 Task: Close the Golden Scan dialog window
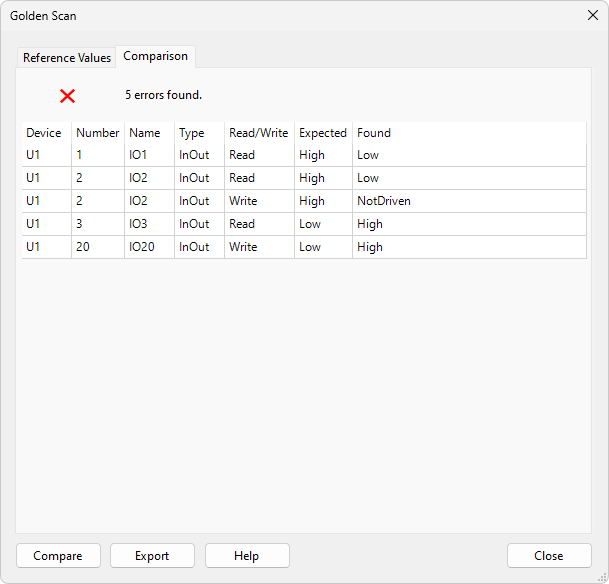(591, 15)
